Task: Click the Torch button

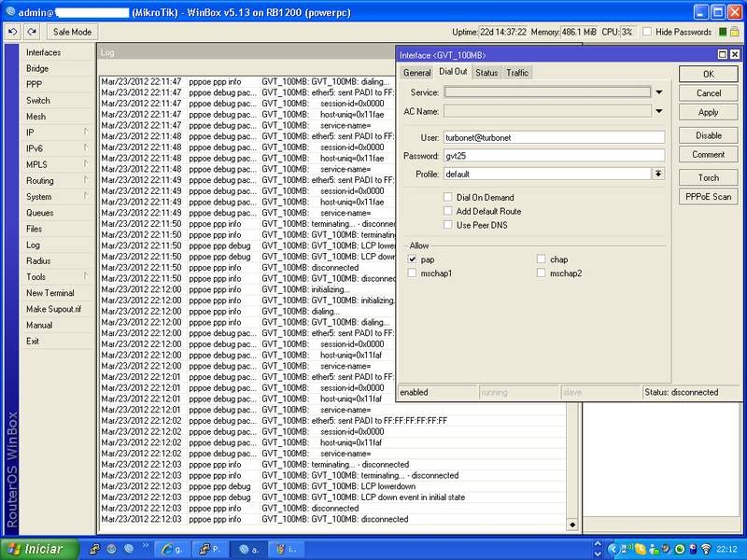Action: [709, 177]
